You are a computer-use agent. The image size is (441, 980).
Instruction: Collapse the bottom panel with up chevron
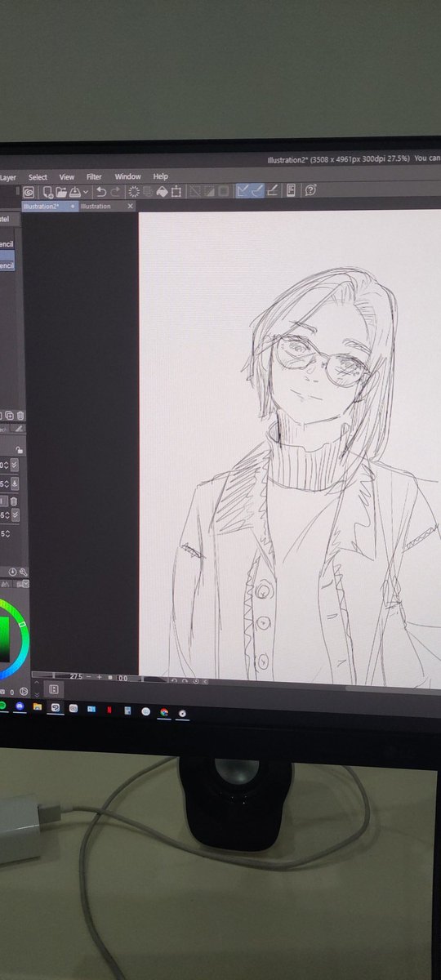(x=36, y=682)
